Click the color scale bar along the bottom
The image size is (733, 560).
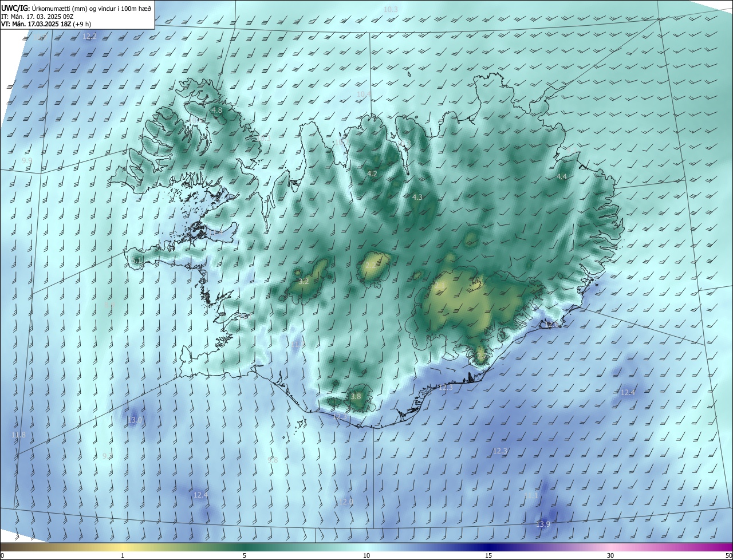click(x=366, y=547)
